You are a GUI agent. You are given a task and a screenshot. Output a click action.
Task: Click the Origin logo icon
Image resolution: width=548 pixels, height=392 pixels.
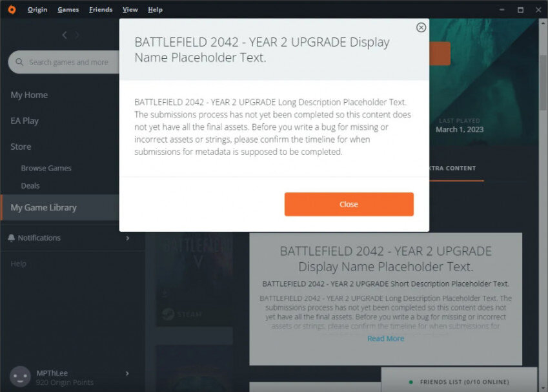(10, 9)
